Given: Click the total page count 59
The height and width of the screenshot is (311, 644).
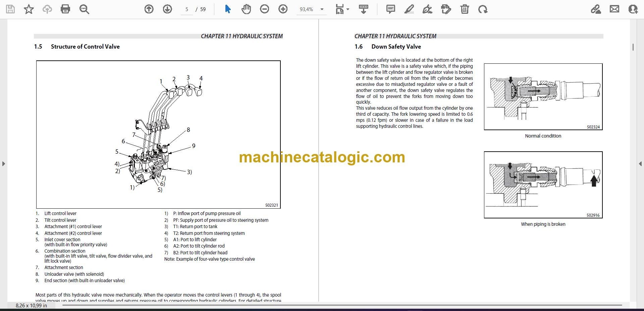Looking at the screenshot, I should point(203,9).
